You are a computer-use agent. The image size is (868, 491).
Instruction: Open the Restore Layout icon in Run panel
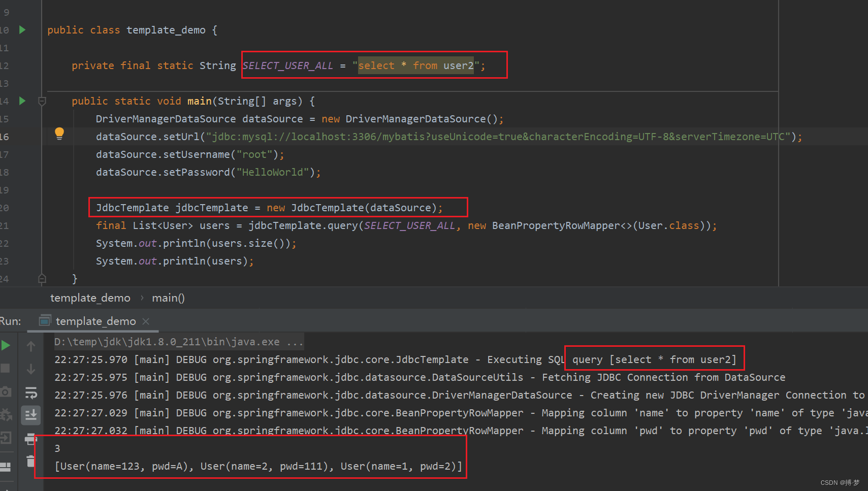5,467
